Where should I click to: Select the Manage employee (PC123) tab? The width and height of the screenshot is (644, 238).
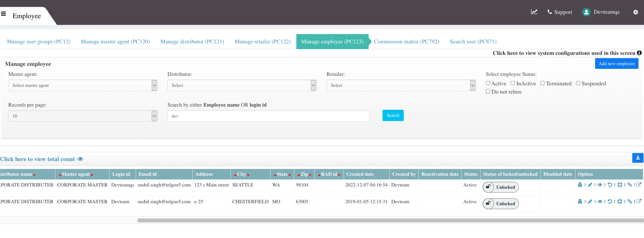[x=332, y=41]
